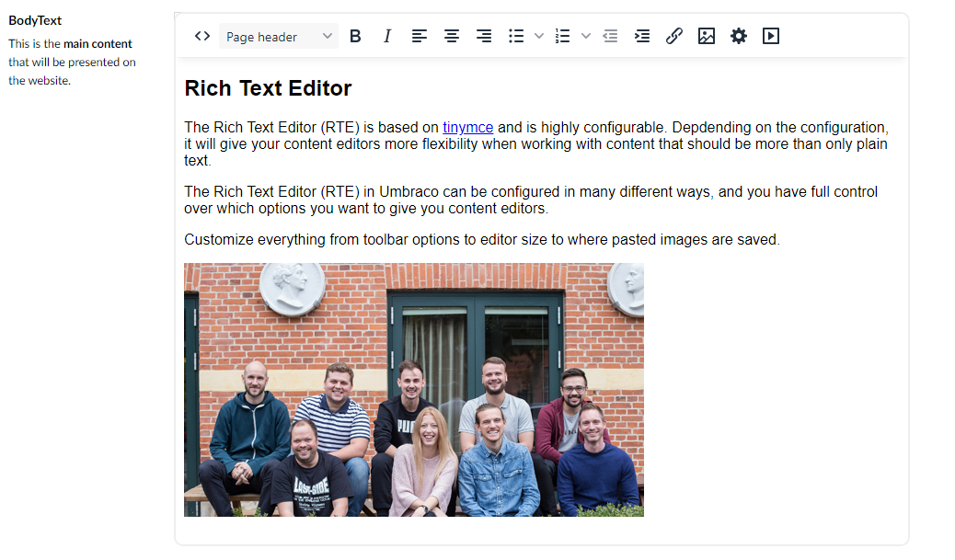Toggle bold formatting
Image resolution: width=955 pixels, height=560 pixels.
click(356, 36)
